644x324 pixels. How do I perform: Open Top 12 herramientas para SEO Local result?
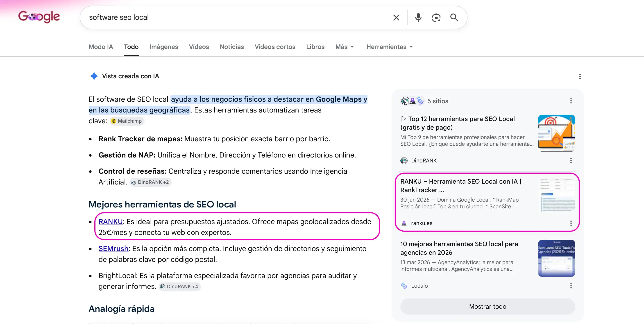(458, 123)
